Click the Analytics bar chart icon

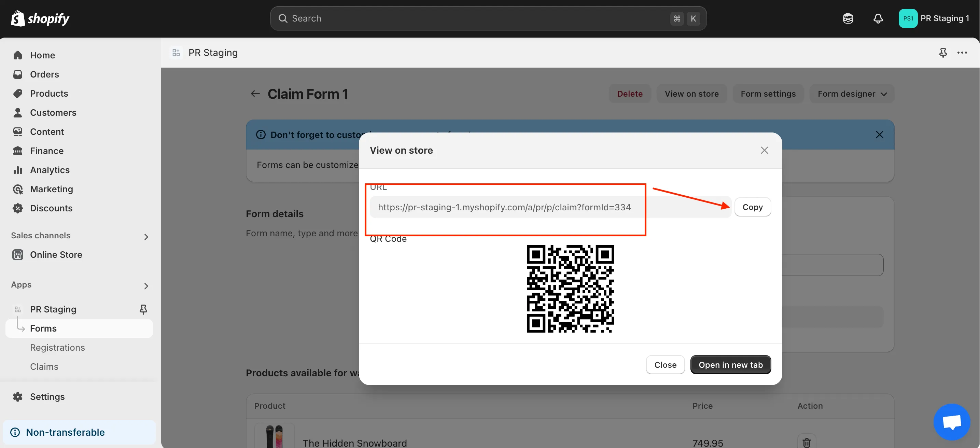point(17,170)
